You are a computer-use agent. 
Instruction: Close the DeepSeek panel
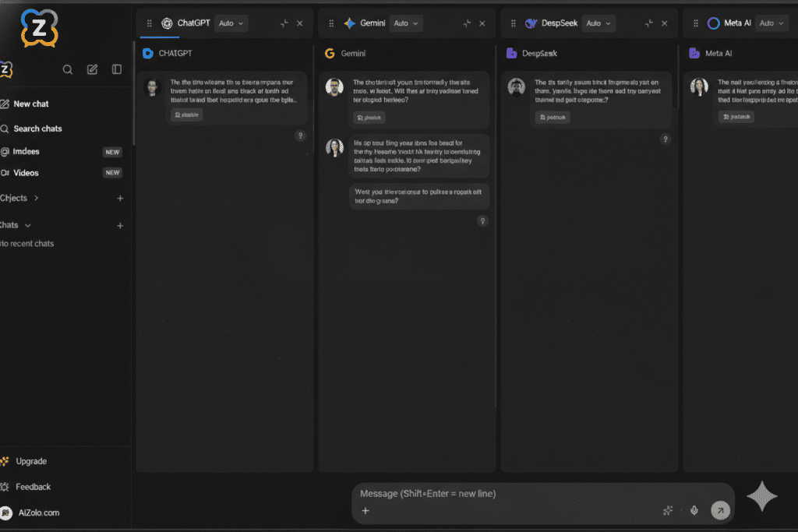coord(665,23)
